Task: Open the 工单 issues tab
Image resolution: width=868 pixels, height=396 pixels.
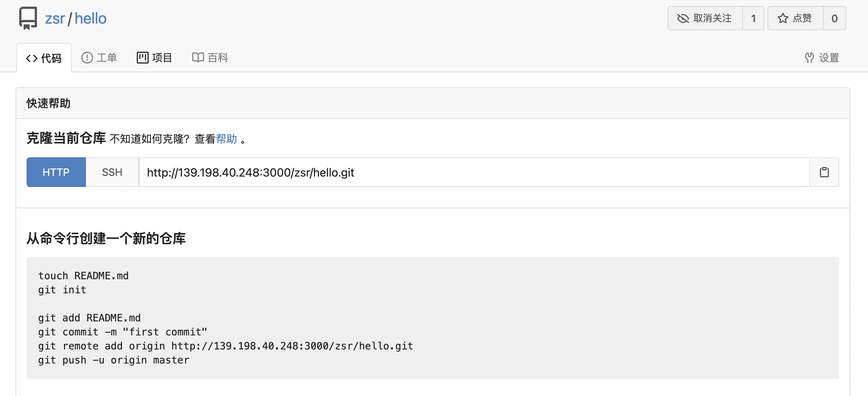Action: [99, 58]
